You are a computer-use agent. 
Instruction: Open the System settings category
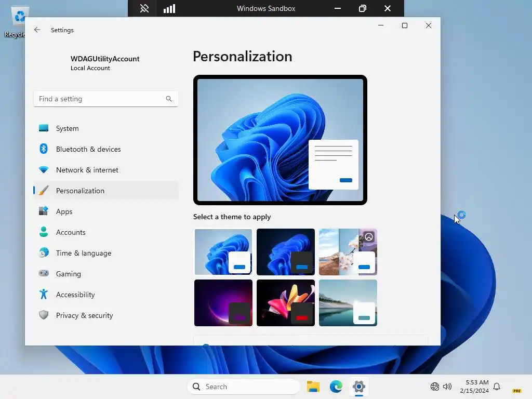click(106, 128)
